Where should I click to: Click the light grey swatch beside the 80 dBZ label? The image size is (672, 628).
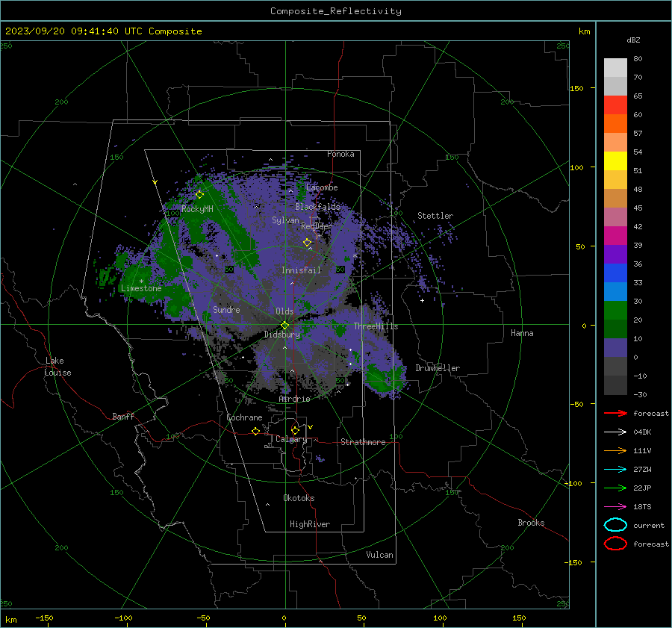[615, 67]
